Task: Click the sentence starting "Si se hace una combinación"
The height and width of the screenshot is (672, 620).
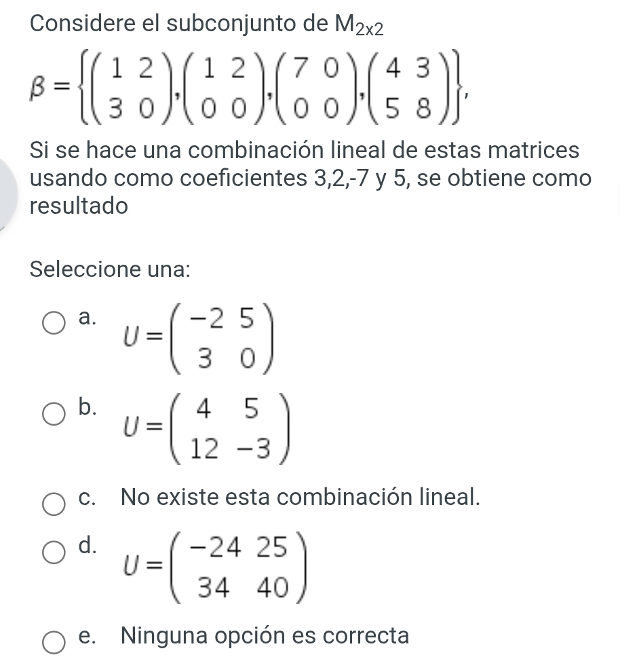Action: [x=305, y=150]
